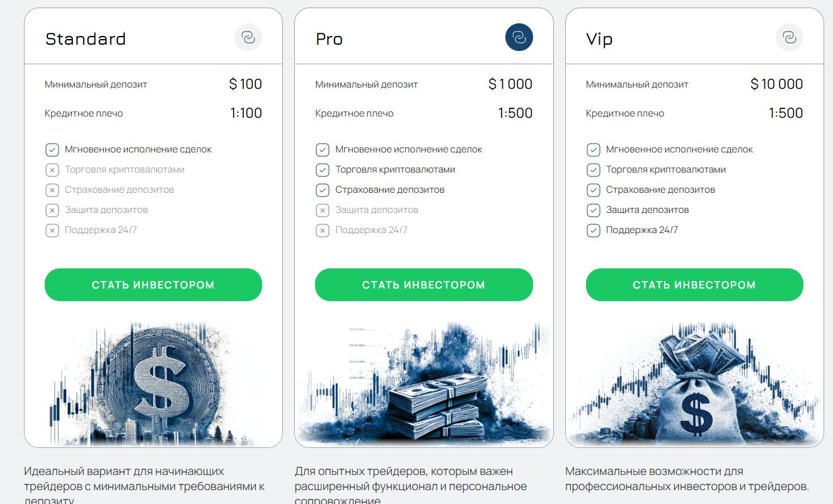Click Vip's Защита депозитов checkbox

(593, 210)
